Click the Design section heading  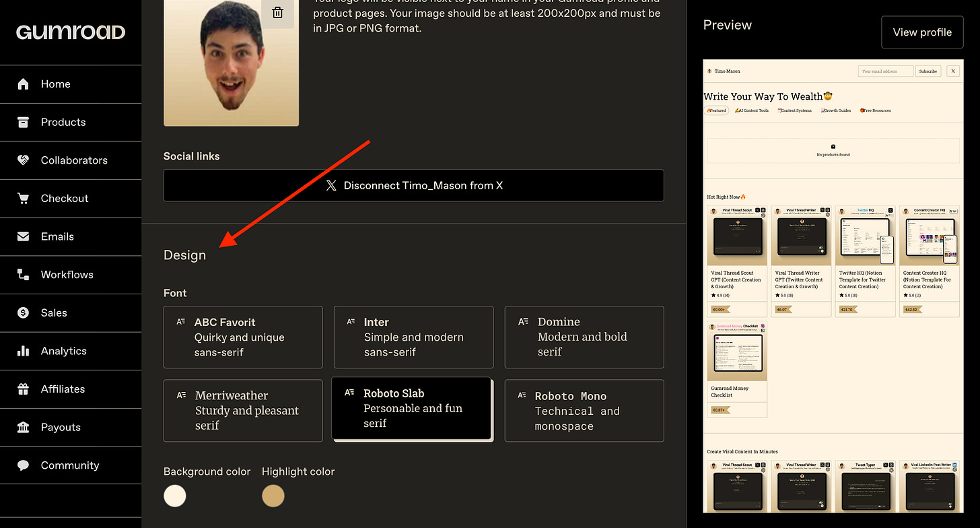tap(184, 255)
